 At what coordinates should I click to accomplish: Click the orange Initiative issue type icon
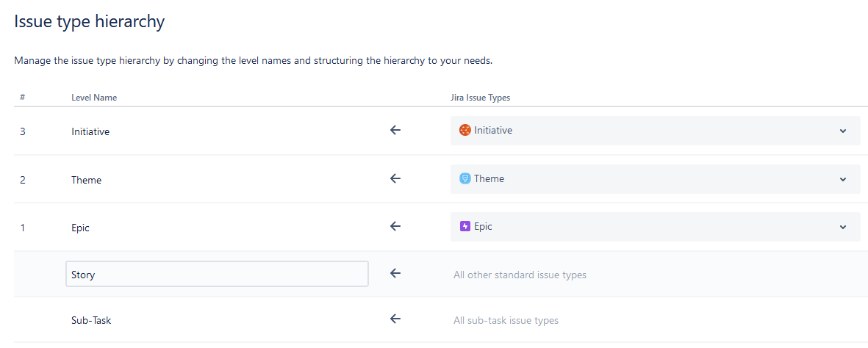(x=465, y=130)
